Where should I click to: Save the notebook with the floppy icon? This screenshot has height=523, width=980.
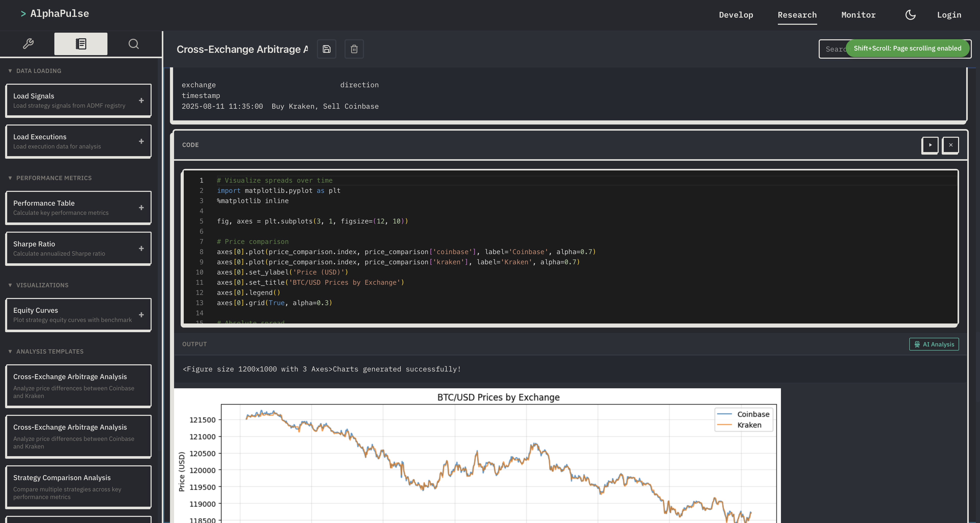(x=326, y=49)
